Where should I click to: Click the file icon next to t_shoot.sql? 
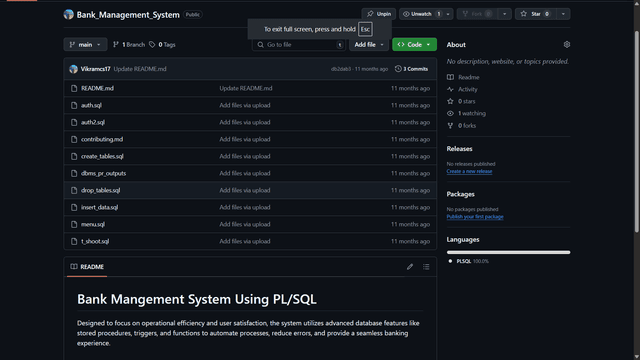coord(74,241)
